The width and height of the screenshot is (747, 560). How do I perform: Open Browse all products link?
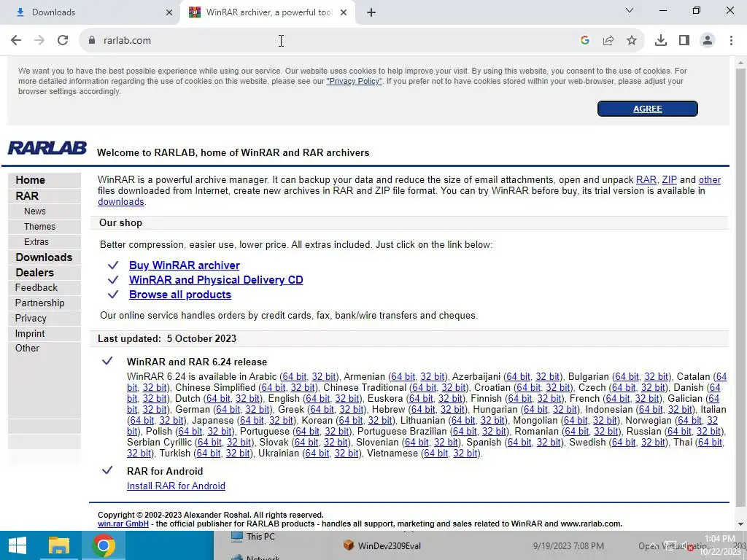(180, 295)
